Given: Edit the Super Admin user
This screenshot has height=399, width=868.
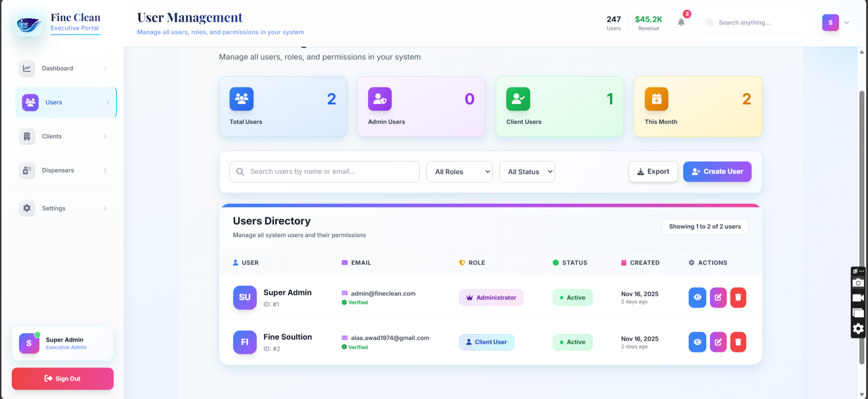Looking at the screenshot, I should click(x=718, y=297).
